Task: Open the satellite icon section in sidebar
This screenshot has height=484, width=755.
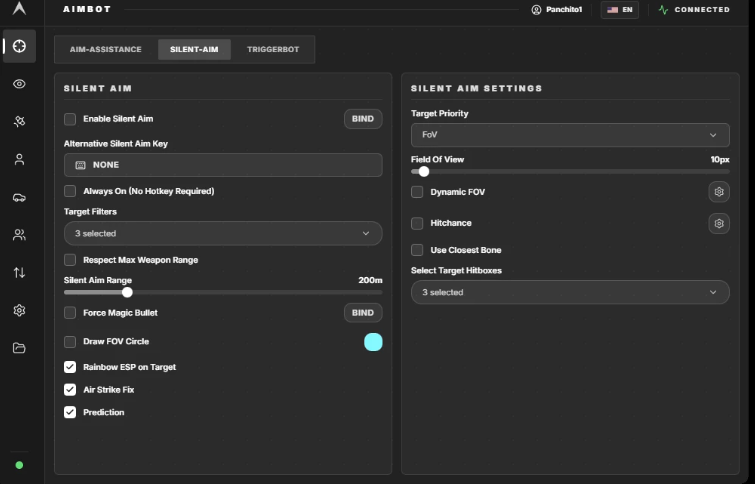Action: click(x=19, y=121)
